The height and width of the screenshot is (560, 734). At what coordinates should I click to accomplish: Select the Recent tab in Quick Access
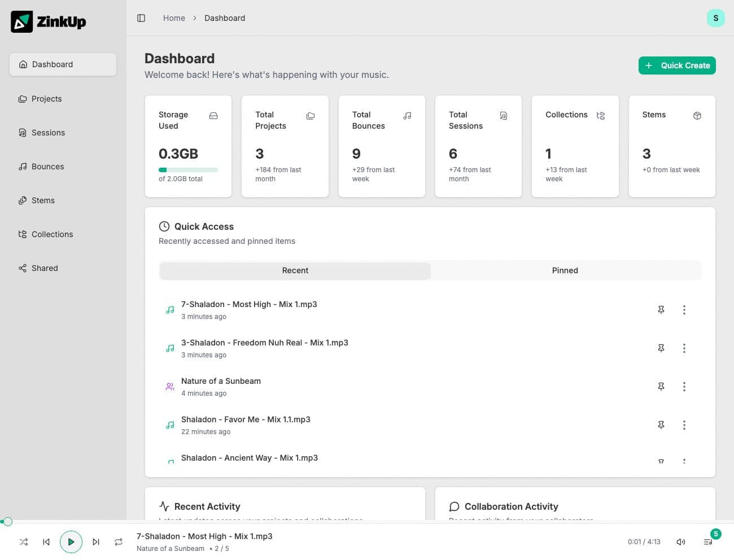295,270
